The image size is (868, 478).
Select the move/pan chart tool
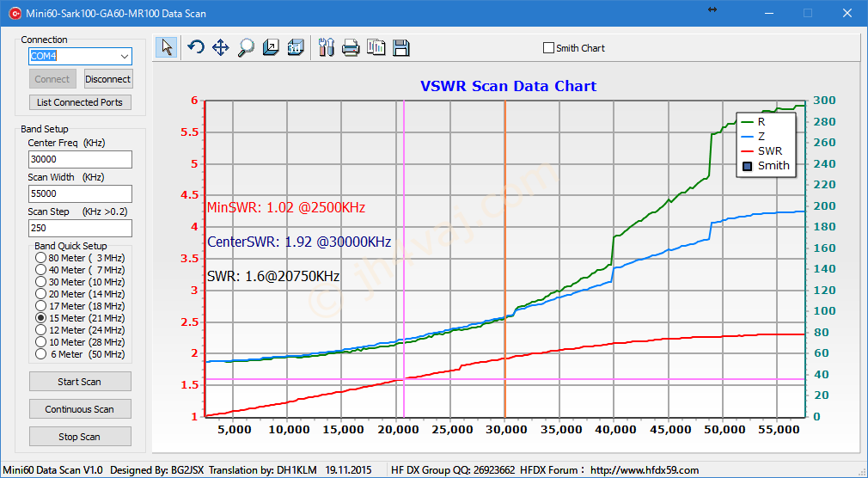220,47
